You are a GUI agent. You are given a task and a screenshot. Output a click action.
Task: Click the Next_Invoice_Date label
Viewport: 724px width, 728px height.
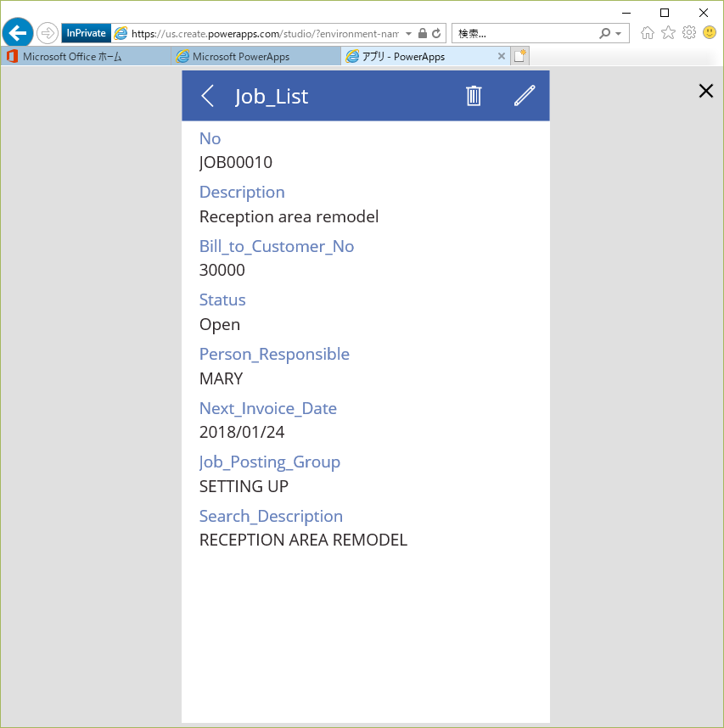point(268,409)
